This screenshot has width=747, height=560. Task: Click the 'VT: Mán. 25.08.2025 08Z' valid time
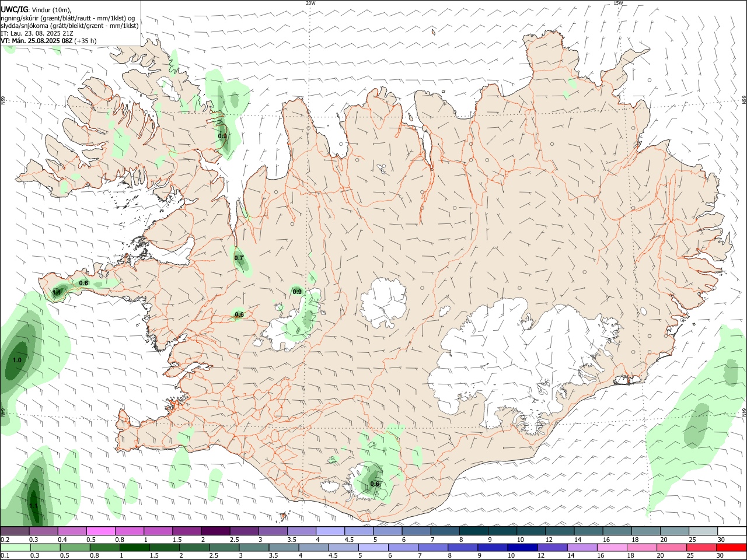click(x=36, y=41)
